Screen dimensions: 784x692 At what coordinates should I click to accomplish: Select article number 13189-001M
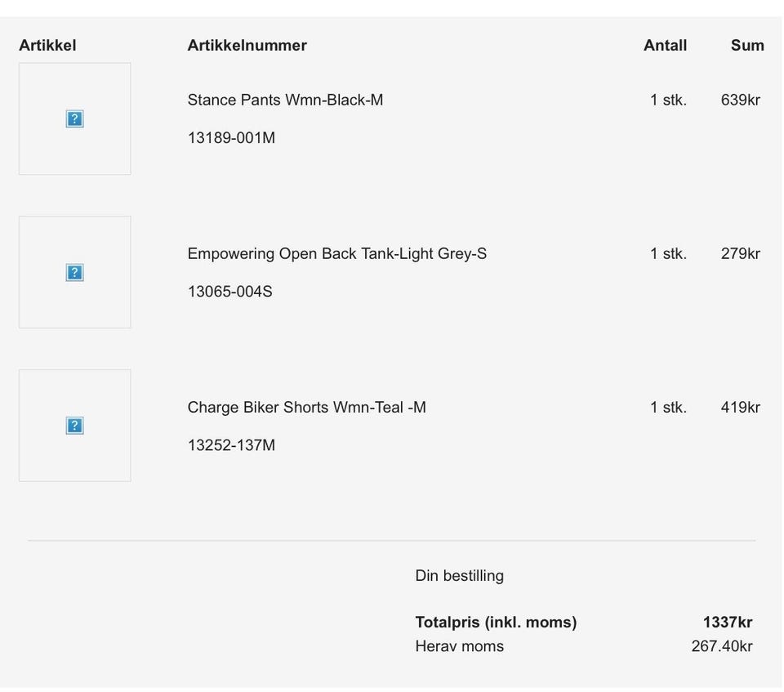(x=231, y=137)
